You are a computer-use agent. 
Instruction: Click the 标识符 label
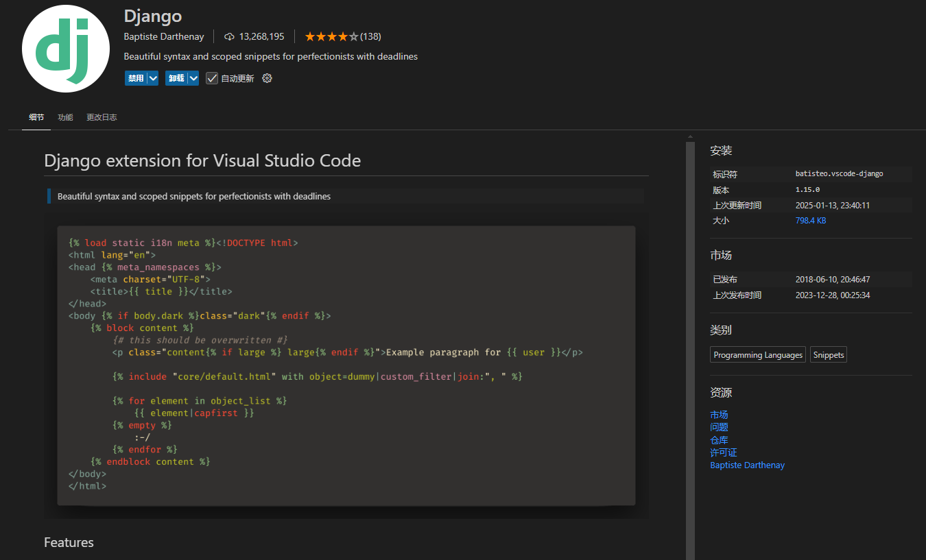pos(725,174)
